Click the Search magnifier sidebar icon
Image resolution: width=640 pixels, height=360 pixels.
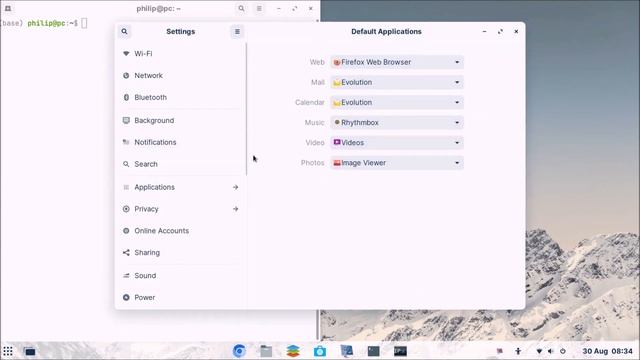coord(126,164)
